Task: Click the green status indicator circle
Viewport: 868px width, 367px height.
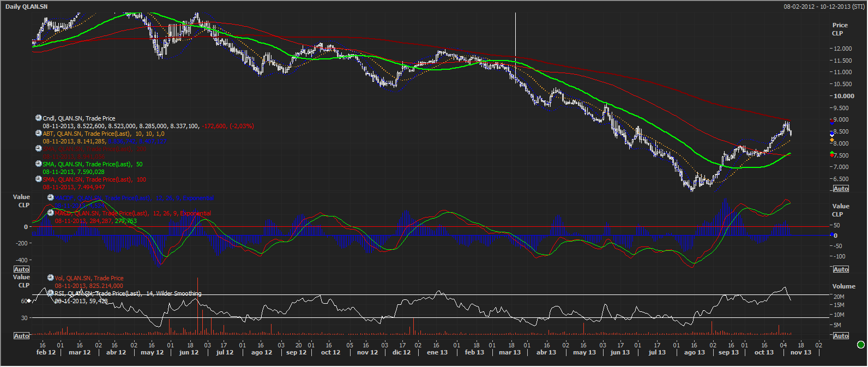Action: pos(861,345)
